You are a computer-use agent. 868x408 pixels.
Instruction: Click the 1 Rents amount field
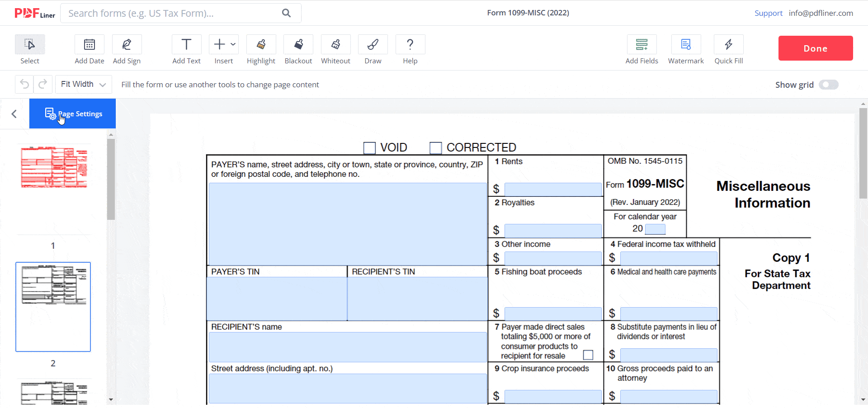[x=553, y=189]
